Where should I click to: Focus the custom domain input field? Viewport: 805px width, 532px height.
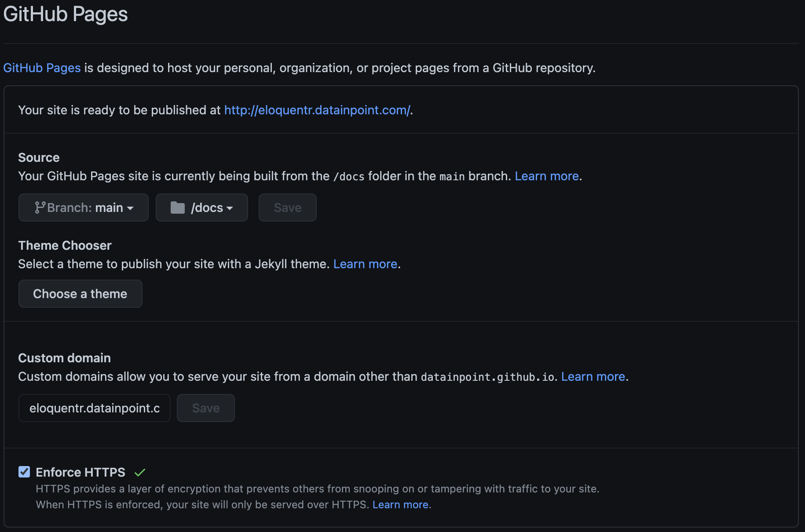pos(95,408)
